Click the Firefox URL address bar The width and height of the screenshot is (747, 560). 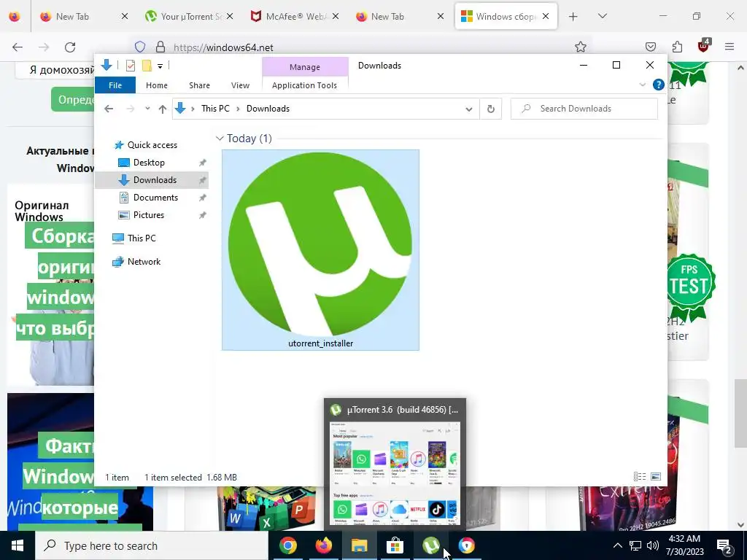tap(362, 47)
